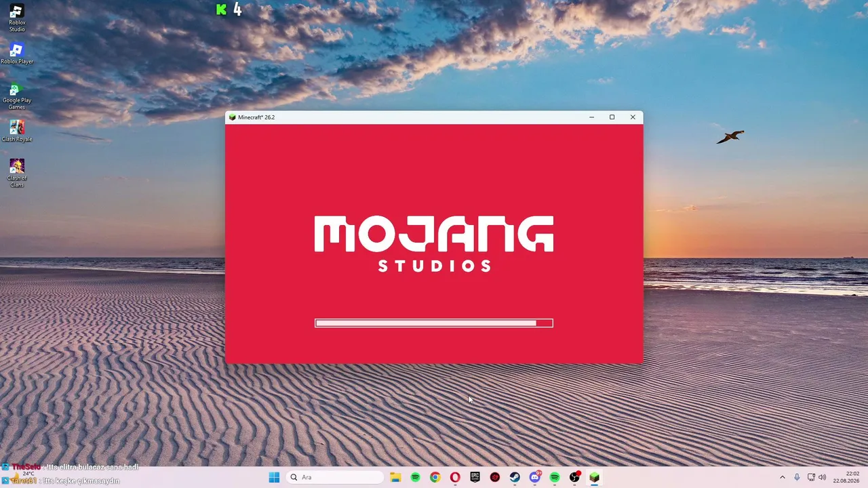Image resolution: width=868 pixels, height=488 pixels.
Task: Click the Mojang loading progress bar
Action: click(x=434, y=323)
